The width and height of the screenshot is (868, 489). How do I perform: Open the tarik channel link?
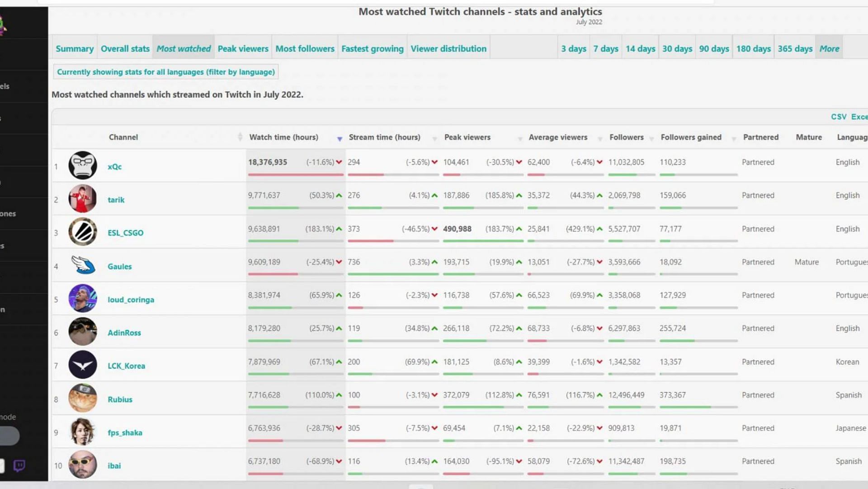[x=116, y=199]
